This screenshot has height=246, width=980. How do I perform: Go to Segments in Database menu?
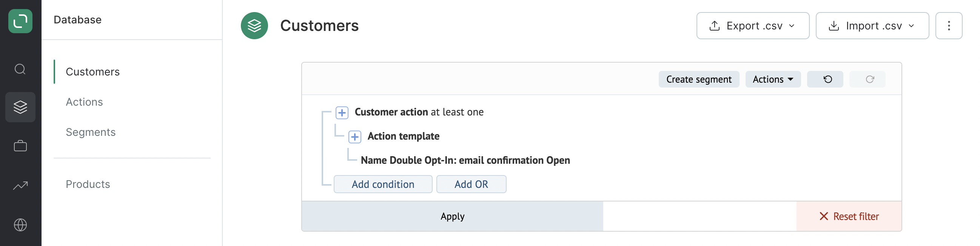pos(91,132)
